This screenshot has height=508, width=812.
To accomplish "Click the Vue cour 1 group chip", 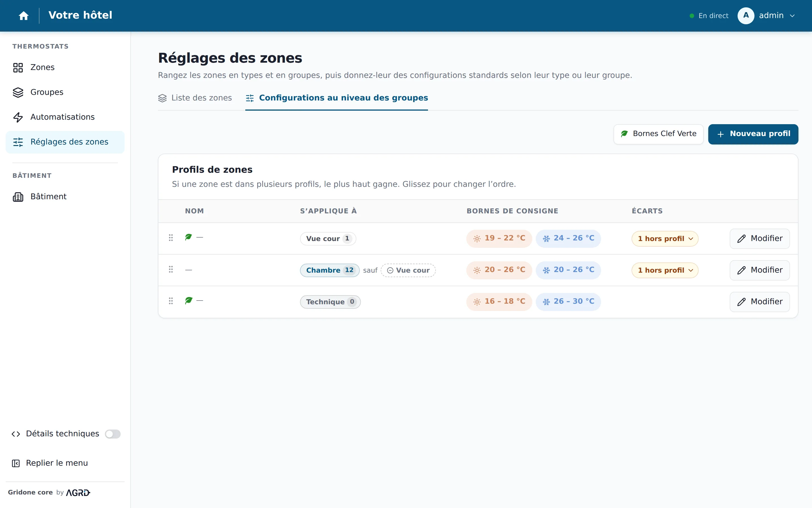I will pyautogui.click(x=328, y=238).
